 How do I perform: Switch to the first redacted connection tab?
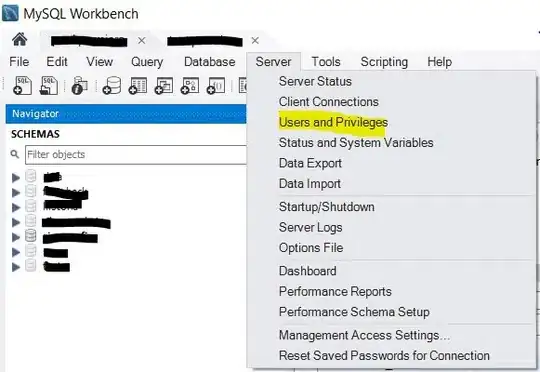tap(89, 41)
